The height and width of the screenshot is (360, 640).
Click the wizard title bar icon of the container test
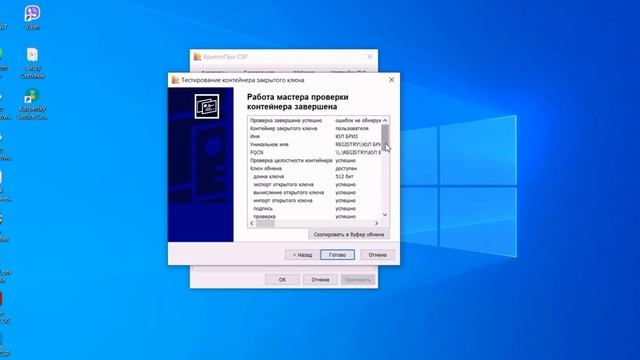click(x=176, y=80)
